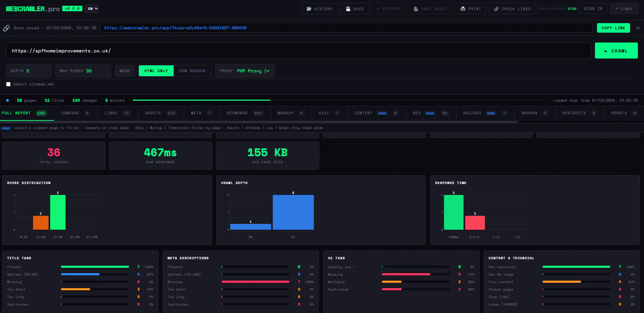The image size is (644, 313).
Task: Copy the saved scan link
Action: (613, 28)
